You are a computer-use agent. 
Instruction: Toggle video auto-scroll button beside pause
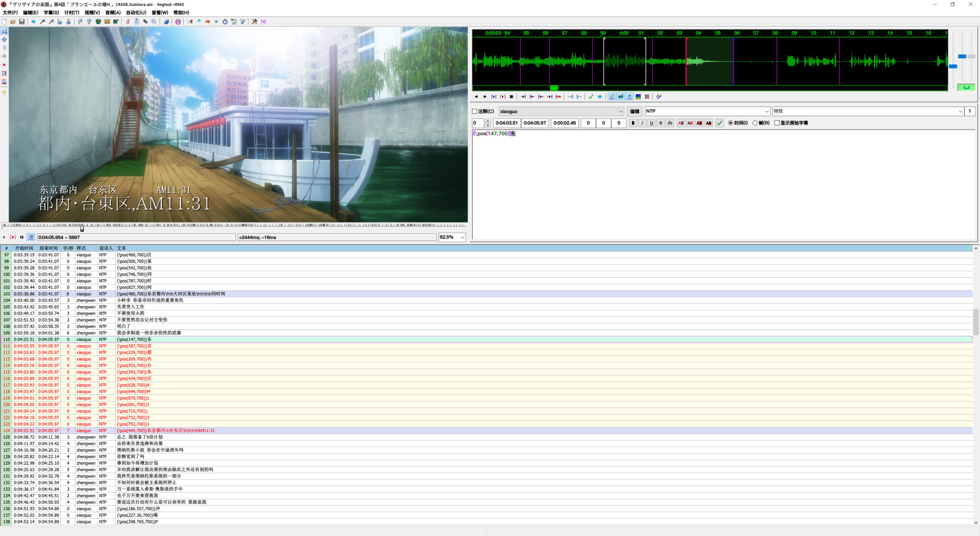tap(31, 237)
